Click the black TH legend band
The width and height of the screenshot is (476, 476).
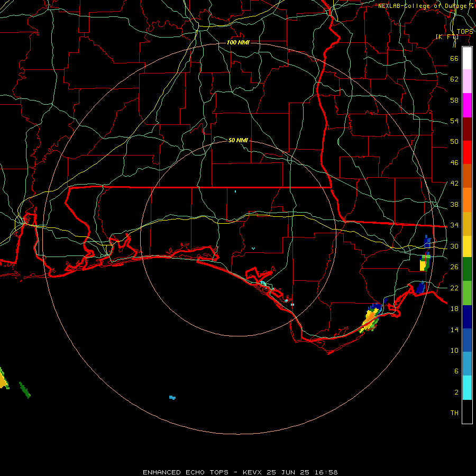[x=467, y=411]
